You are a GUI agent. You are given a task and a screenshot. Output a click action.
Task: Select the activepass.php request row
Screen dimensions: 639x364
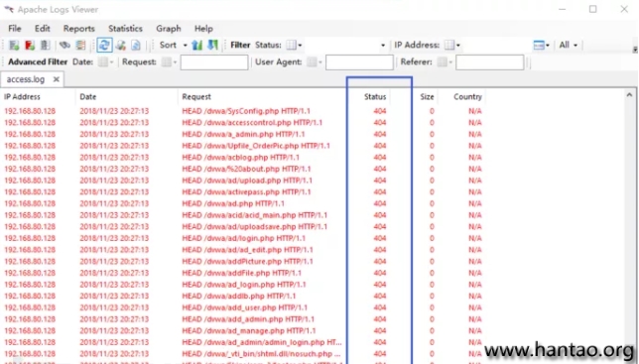(243, 191)
